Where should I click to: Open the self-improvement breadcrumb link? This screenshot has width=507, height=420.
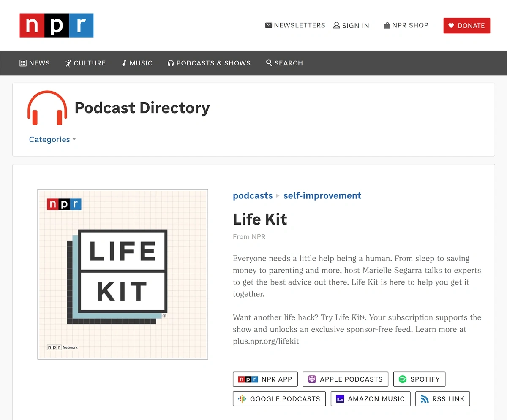tap(322, 195)
